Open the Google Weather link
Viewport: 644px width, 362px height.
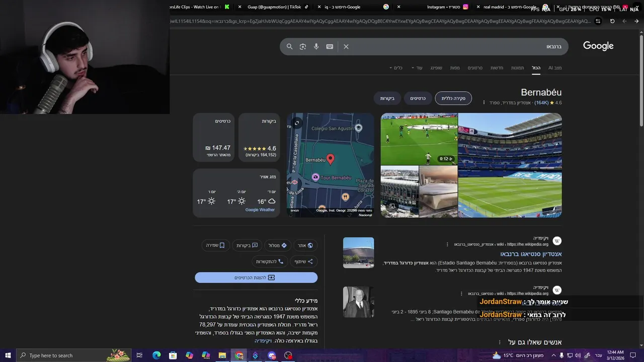[260, 210]
